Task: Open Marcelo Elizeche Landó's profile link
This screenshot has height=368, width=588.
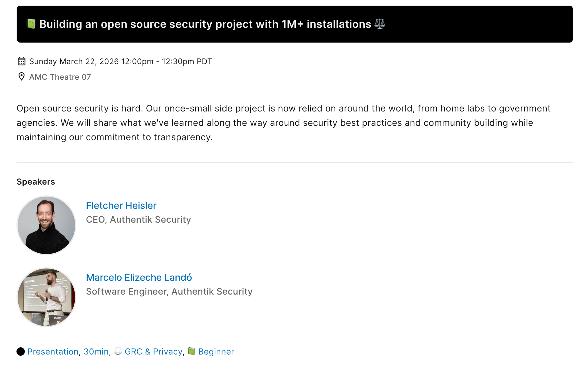Action: pos(139,277)
